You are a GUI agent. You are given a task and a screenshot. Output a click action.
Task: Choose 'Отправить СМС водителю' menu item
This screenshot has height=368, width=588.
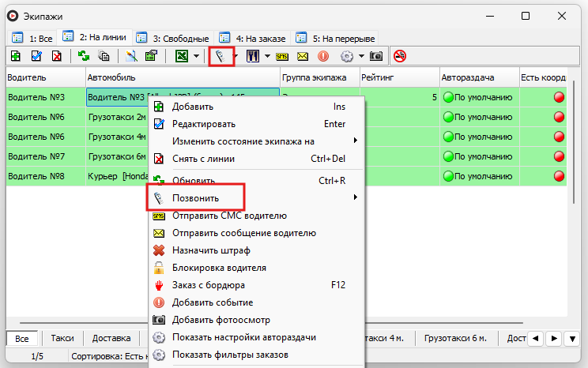[257, 216]
